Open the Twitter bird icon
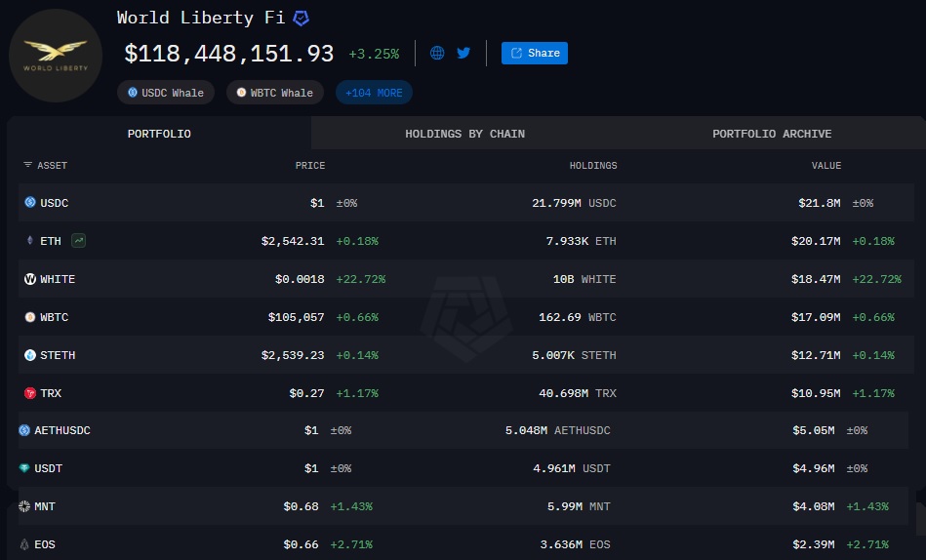The image size is (926, 560). [x=463, y=53]
